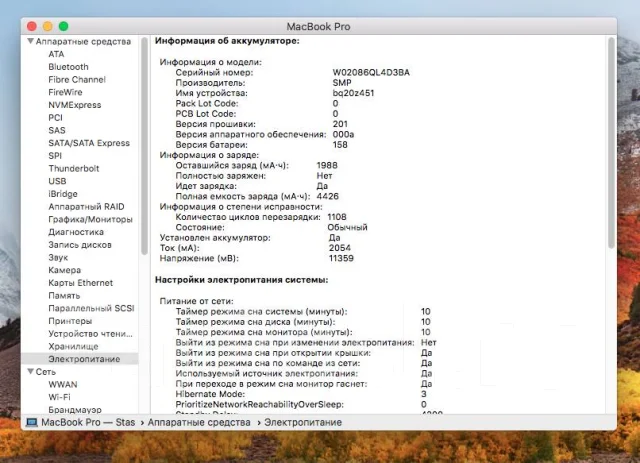640x463 pixels.
Task: Open Thunderbolt hardware entry
Action: pyautogui.click(x=74, y=168)
